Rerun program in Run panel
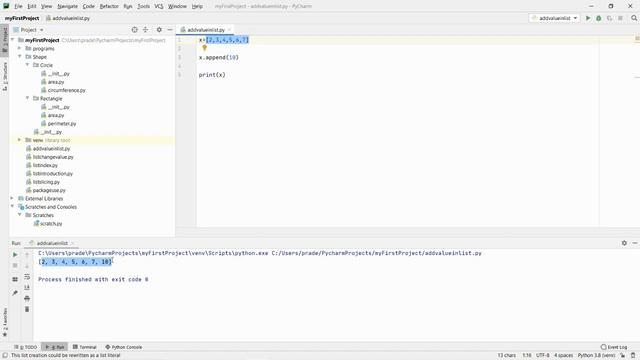The width and height of the screenshot is (640, 360). 15,254
